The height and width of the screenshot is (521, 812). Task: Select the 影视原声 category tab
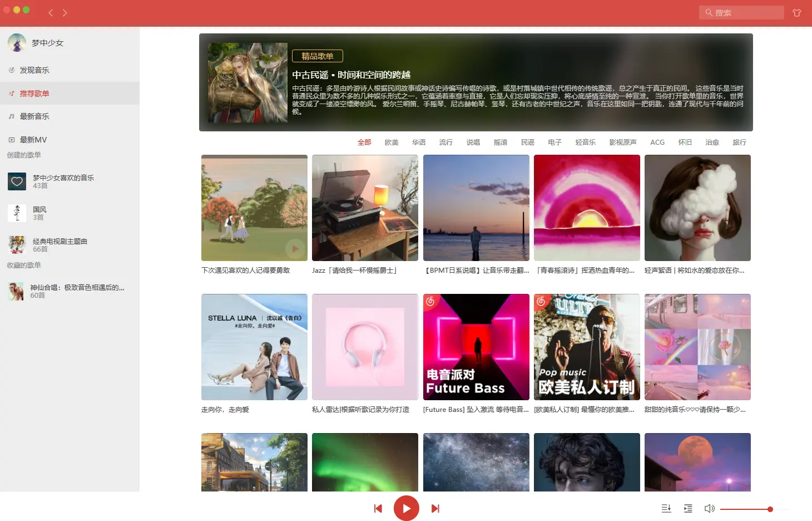(x=623, y=142)
